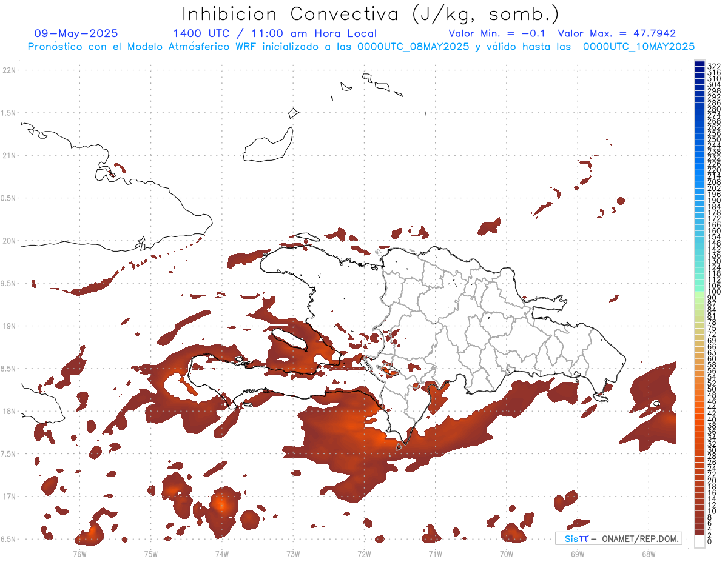Click the time "1400 UTC / 11:00 am Hora Local"
728x562 pixels.
tap(275, 33)
